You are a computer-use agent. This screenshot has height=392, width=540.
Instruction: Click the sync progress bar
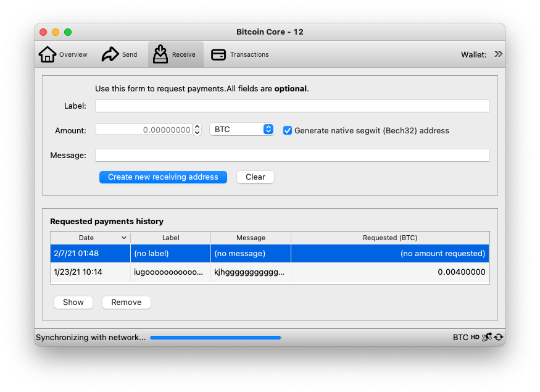tap(215, 338)
